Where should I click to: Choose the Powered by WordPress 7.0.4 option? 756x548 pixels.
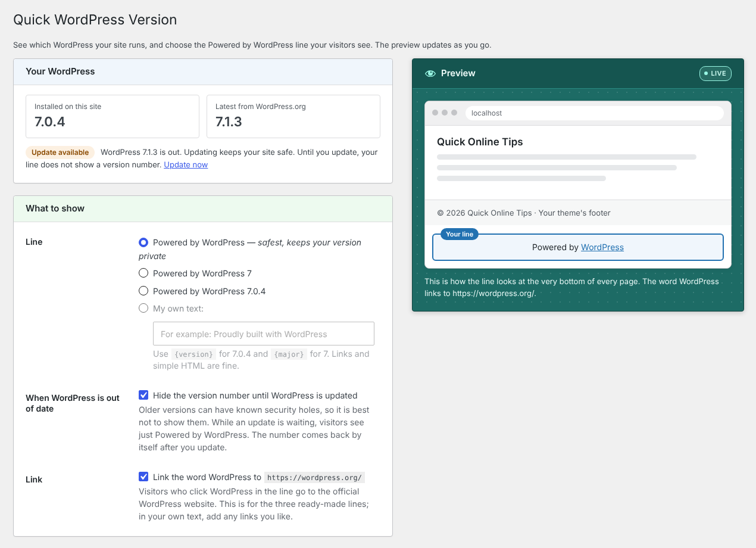coord(143,291)
